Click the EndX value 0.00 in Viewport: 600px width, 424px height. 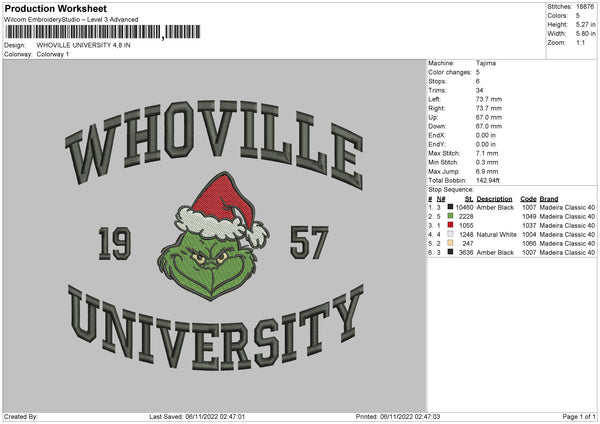click(486, 135)
